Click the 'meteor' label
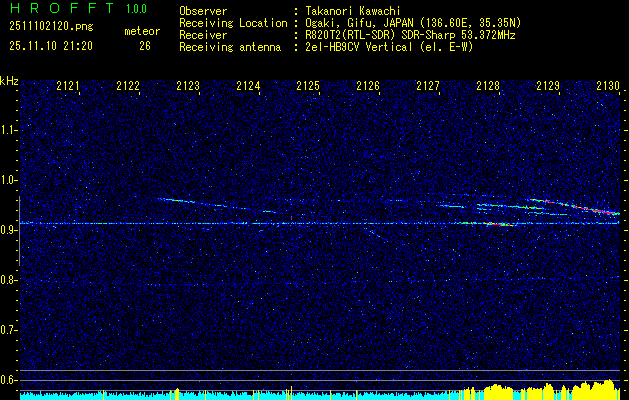The width and height of the screenshot is (629, 400). point(142,31)
